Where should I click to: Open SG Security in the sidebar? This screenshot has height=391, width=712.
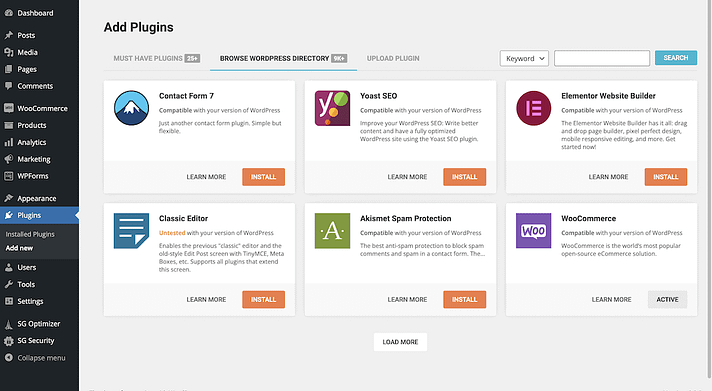pyautogui.click(x=35, y=341)
